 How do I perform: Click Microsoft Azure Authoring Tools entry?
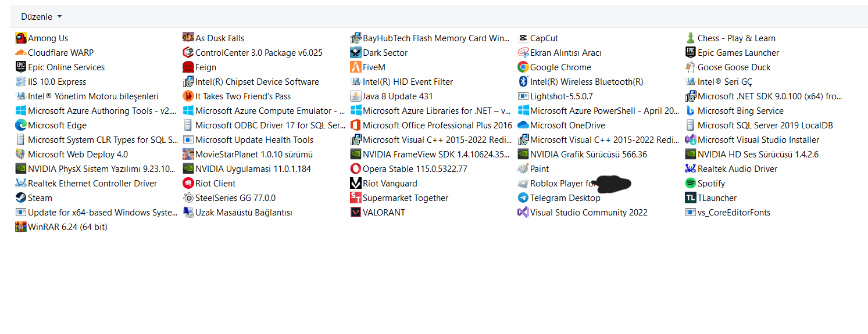(96, 111)
